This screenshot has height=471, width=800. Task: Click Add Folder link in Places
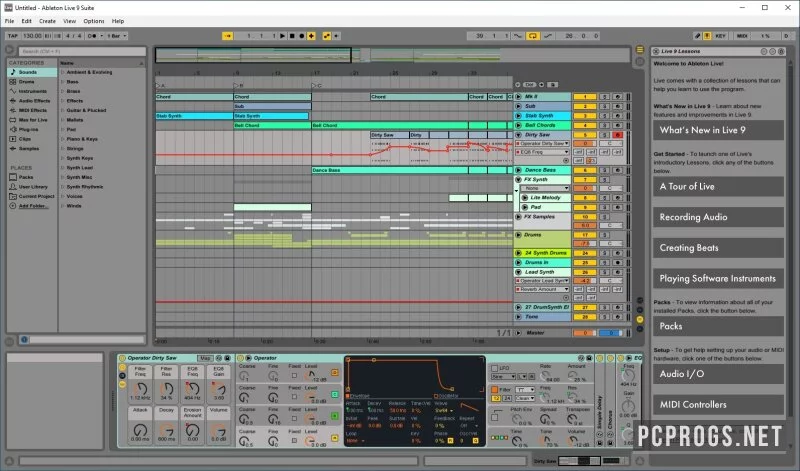(33, 206)
